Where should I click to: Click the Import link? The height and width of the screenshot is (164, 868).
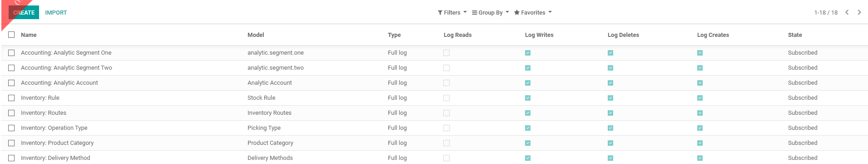56,12
